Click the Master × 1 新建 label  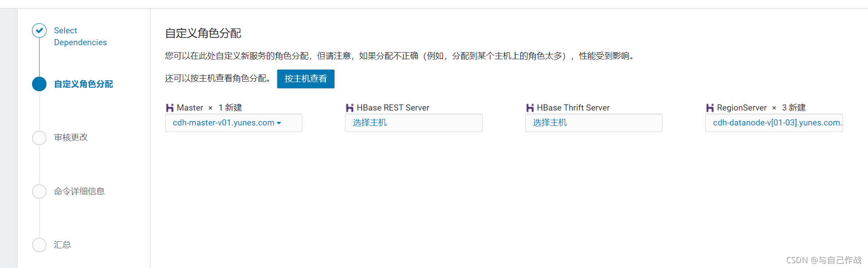(209, 108)
